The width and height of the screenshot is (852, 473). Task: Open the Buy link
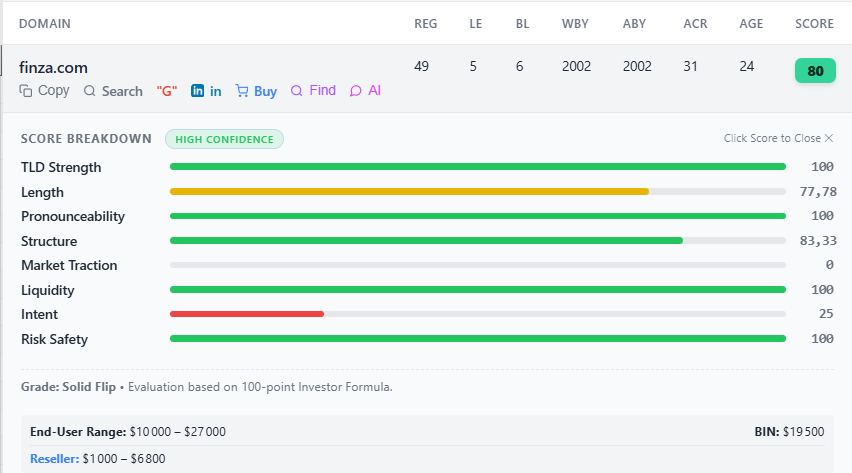click(x=256, y=91)
